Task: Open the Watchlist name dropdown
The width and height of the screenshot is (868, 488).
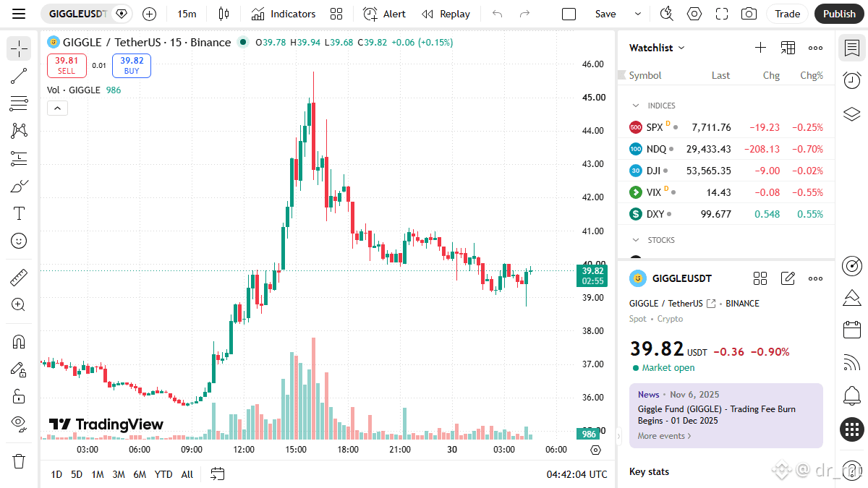Action: click(657, 48)
